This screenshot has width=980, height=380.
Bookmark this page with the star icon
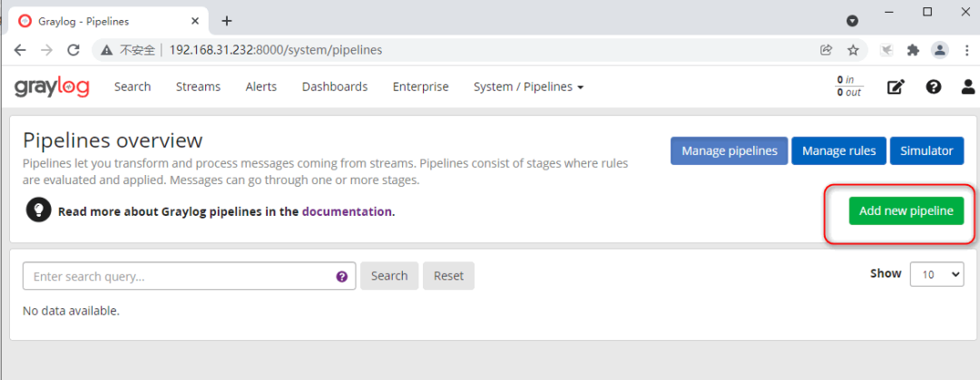[853, 50]
